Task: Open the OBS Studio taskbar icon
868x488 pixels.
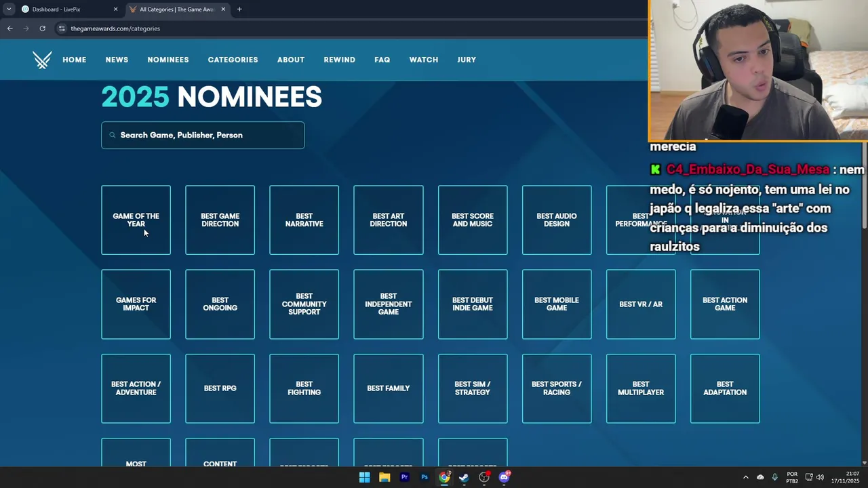Action: 484,477
